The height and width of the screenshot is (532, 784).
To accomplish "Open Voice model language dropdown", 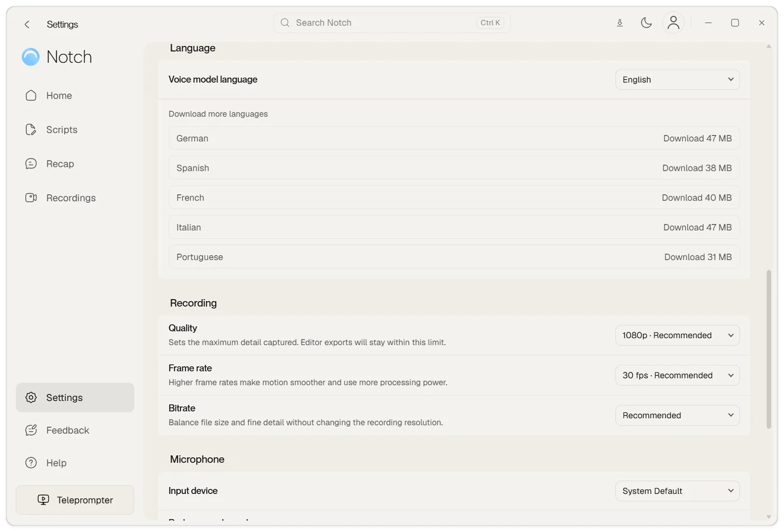I will pos(678,80).
